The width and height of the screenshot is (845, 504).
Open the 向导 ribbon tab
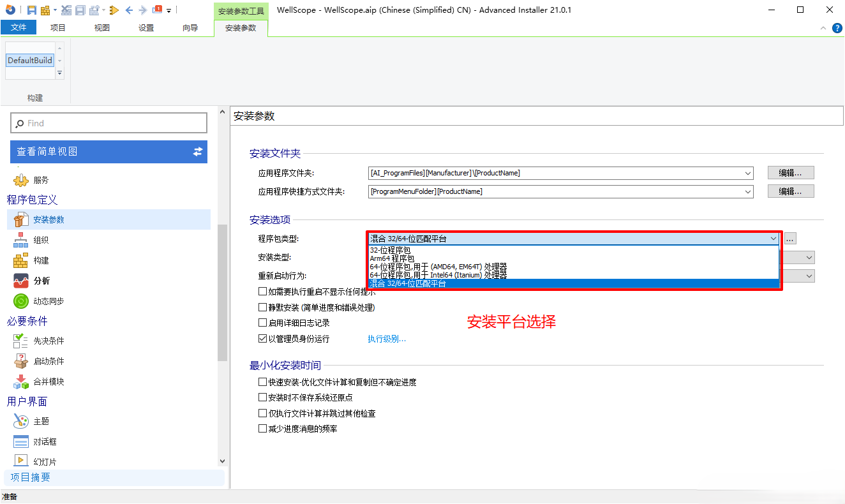pyautogui.click(x=190, y=27)
